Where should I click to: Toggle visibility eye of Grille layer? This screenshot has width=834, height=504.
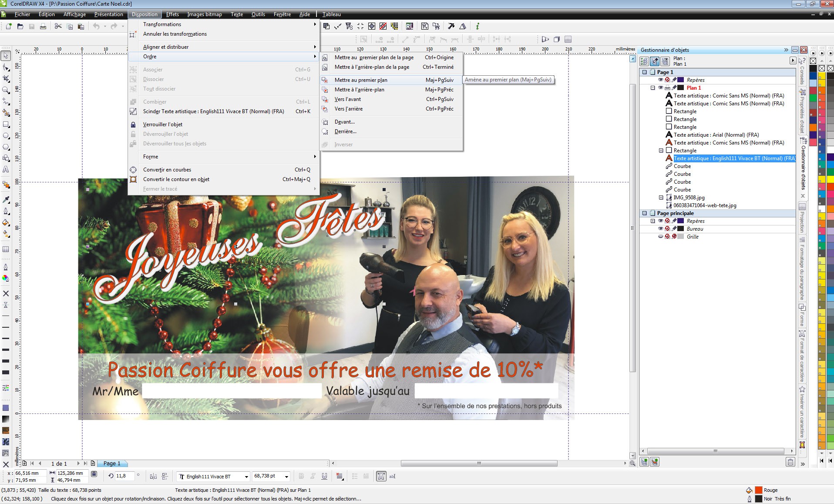660,237
